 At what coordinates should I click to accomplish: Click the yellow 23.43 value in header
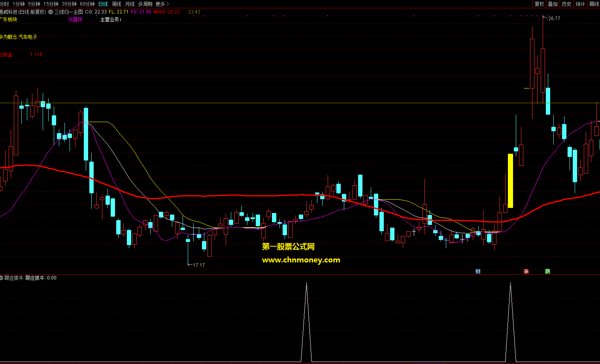(194, 12)
